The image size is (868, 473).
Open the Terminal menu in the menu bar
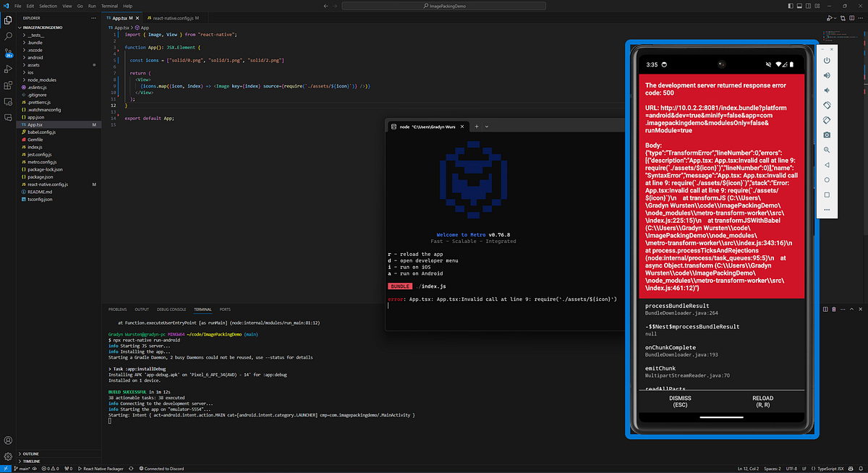[x=109, y=5]
